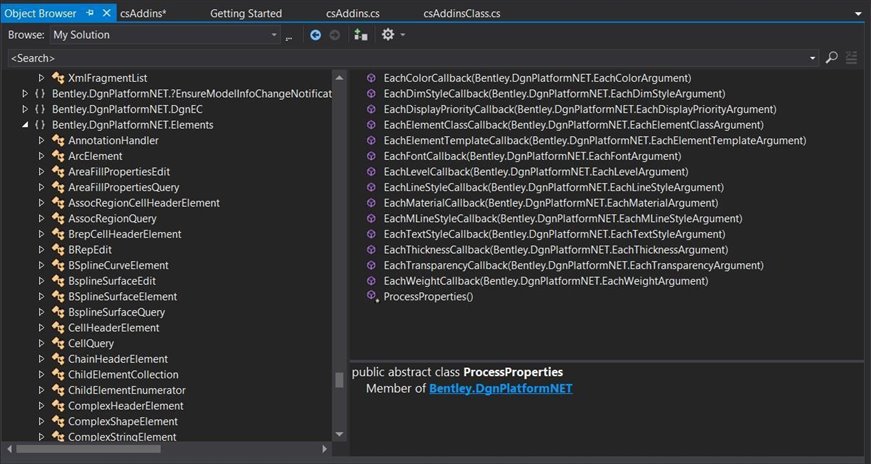
Task: Click the method icon for EachWeightCallback
Action: pos(371,281)
